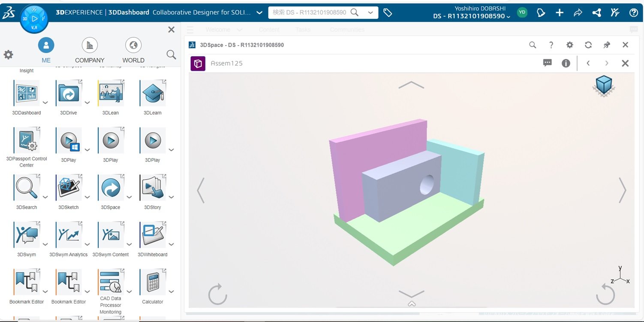Click the tag icon in top bar
This screenshot has width=644, height=322.
click(388, 13)
